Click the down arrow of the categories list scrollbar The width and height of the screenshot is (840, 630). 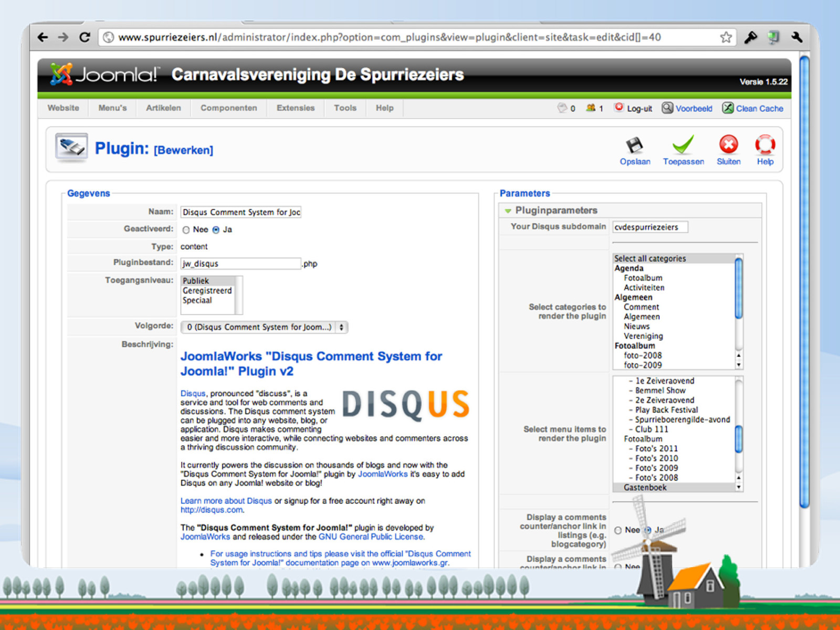[739, 365]
